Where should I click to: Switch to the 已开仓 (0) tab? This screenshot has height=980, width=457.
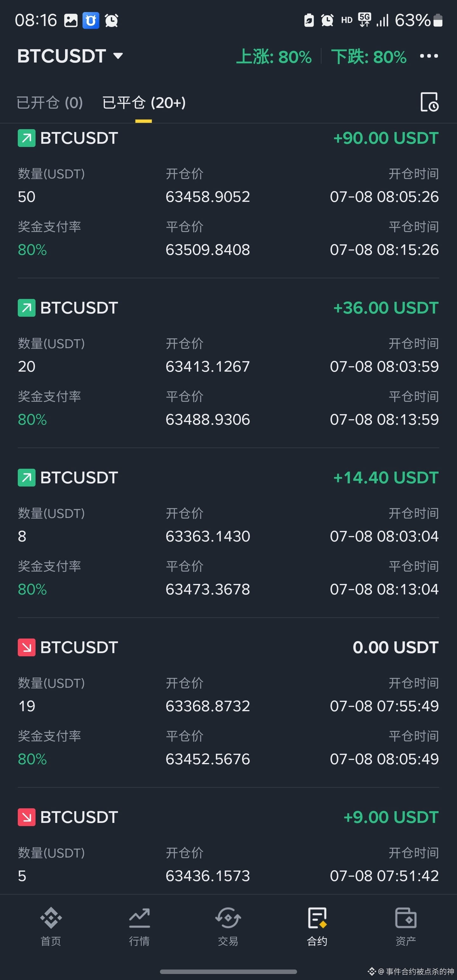pos(50,103)
